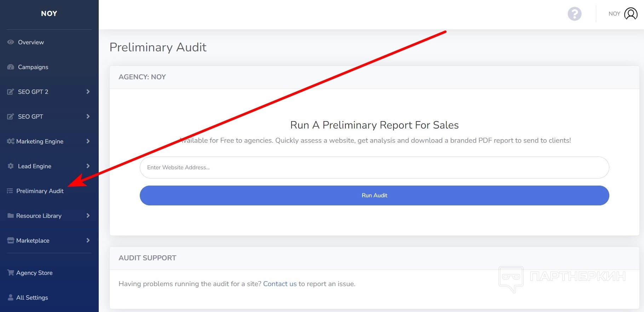Click the Run Audit button
The image size is (644, 312).
[x=374, y=195]
